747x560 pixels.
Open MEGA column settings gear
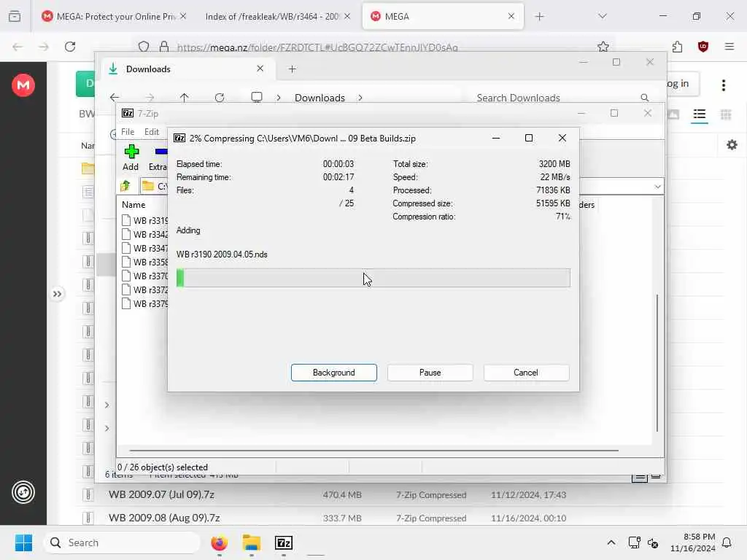[732, 145]
